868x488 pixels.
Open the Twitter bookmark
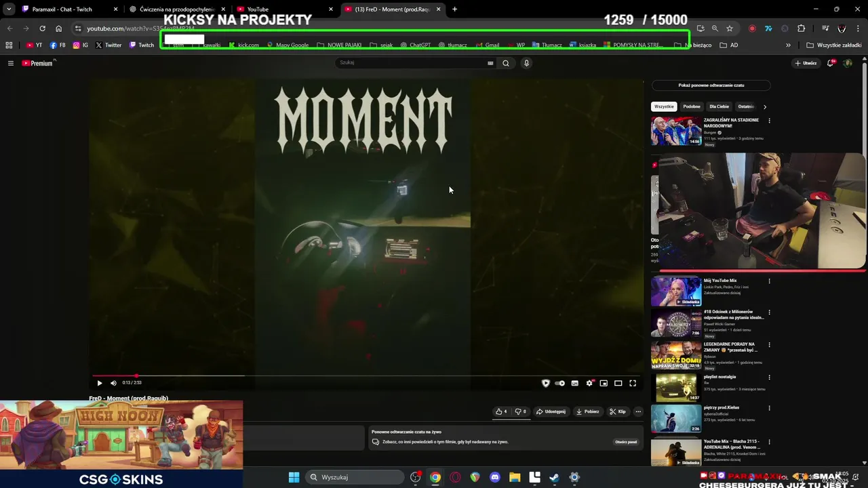point(108,45)
